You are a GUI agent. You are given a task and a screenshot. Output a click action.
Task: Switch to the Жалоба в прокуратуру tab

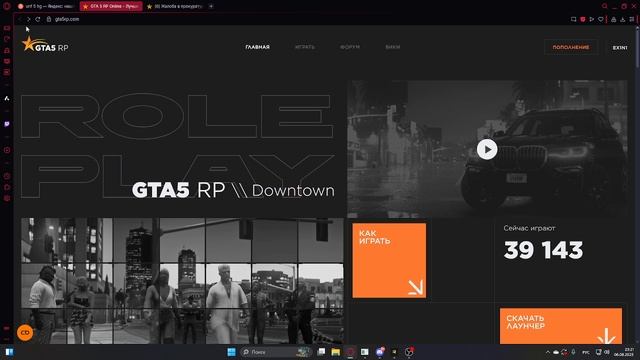[x=174, y=6]
